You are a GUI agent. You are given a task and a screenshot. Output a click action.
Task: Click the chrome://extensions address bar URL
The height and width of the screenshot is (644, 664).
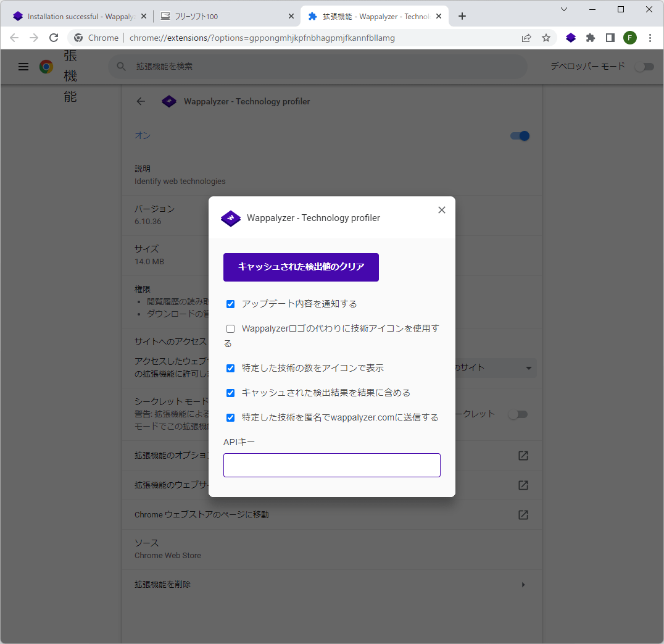(x=262, y=38)
